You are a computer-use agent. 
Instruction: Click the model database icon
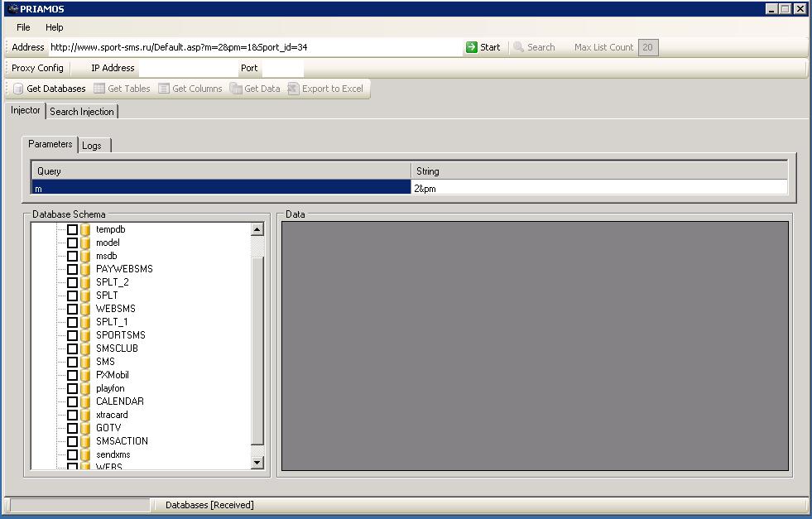click(85, 243)
